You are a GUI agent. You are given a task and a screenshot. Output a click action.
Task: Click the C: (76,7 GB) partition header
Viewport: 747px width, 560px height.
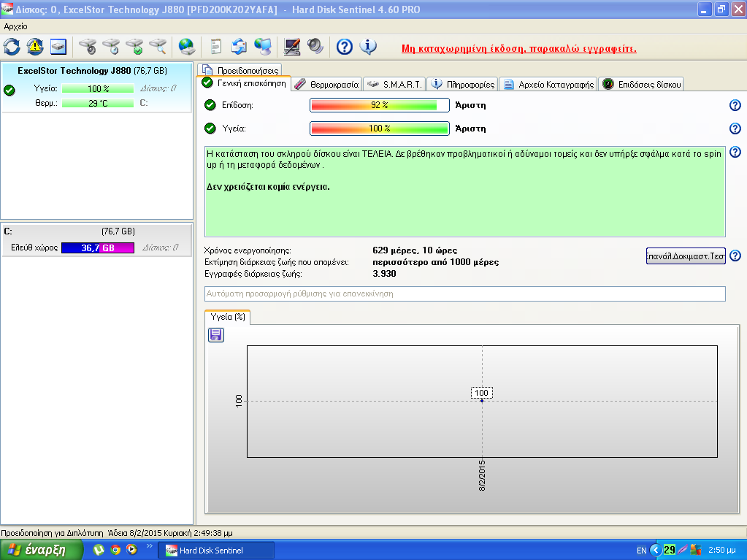tap(96, 231)
